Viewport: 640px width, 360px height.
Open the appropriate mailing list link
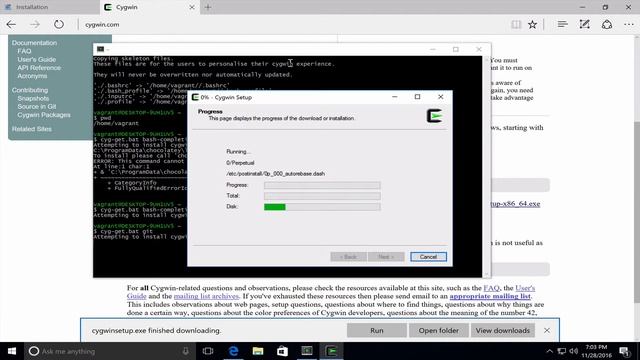coord(490,296)
